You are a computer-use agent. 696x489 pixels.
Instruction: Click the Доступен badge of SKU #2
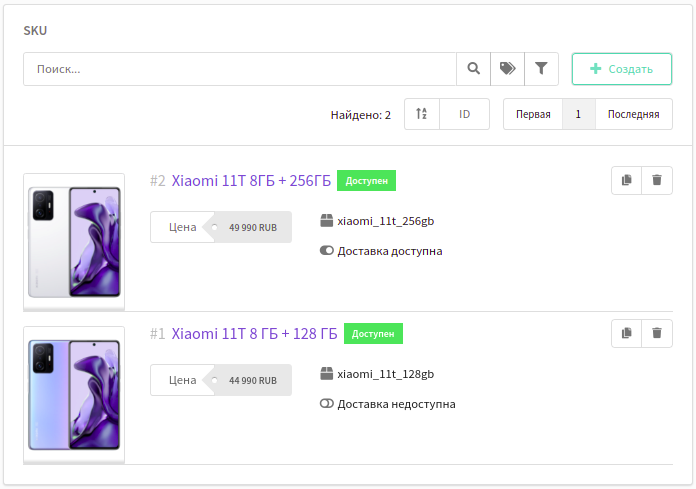coord(367,181)
